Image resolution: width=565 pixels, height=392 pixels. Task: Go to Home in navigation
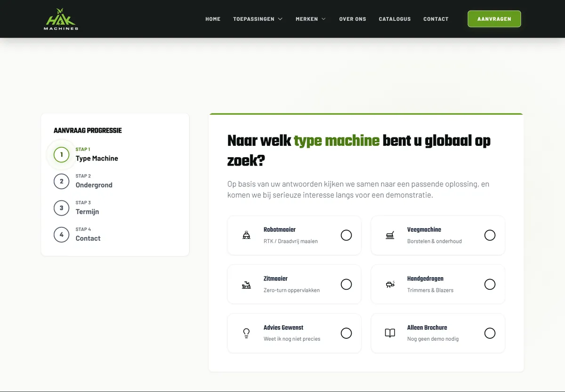pyautogui.click(x=213, y=19)
